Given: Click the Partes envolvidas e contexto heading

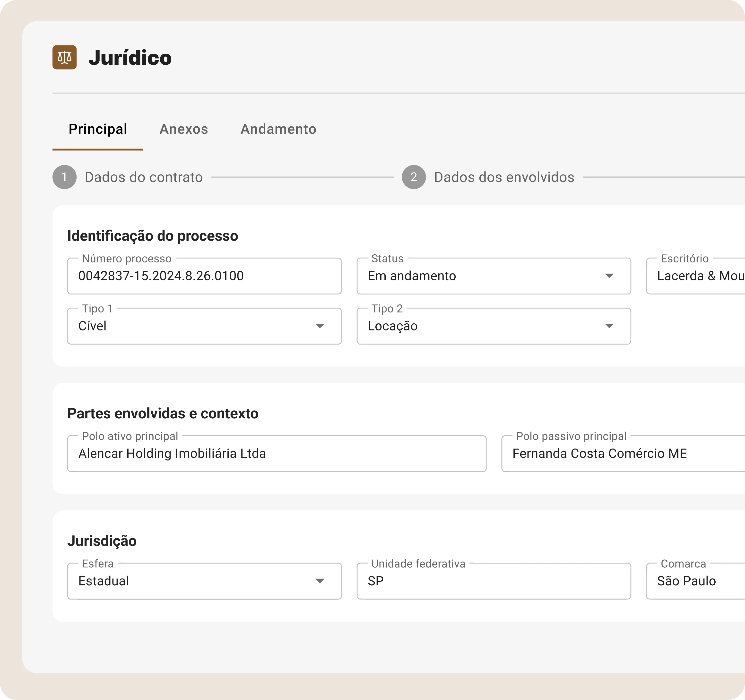Looking at the screenshot, I should click(163, 414).
